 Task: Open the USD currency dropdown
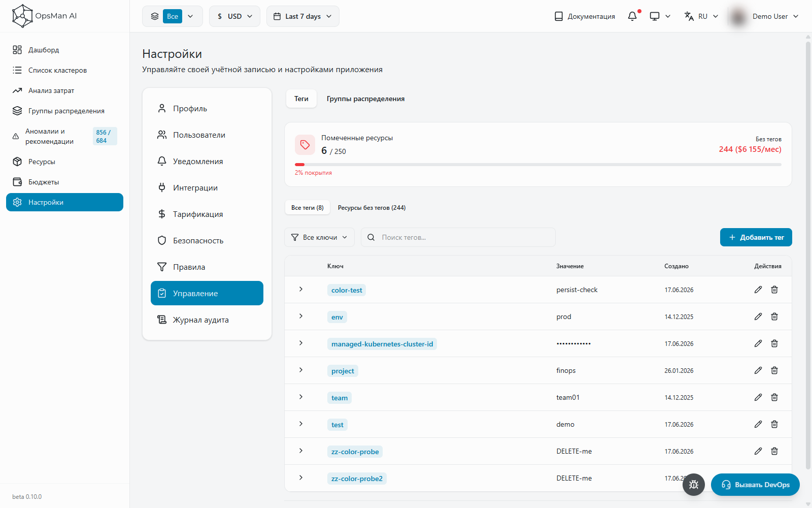pyautogui.click(x=234, y=16)
